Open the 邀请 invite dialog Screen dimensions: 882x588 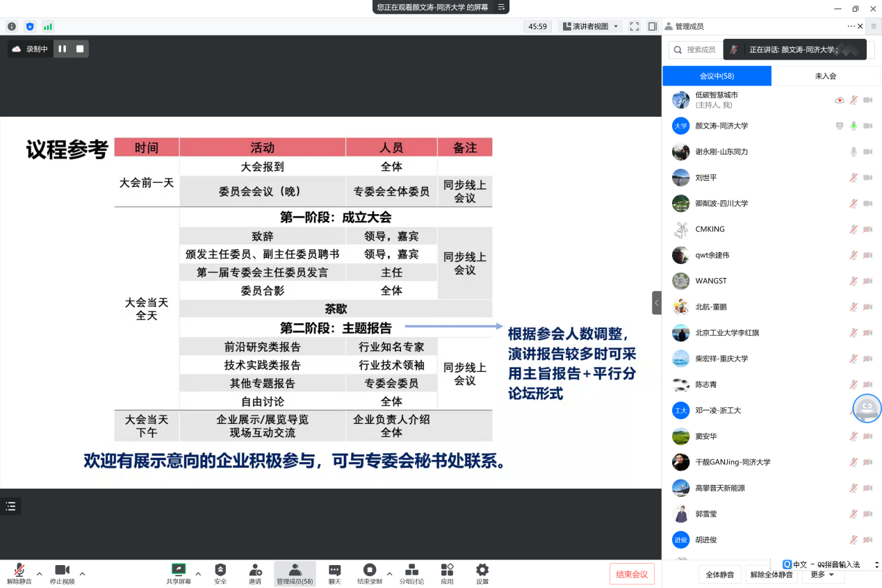tap(255, 573)
